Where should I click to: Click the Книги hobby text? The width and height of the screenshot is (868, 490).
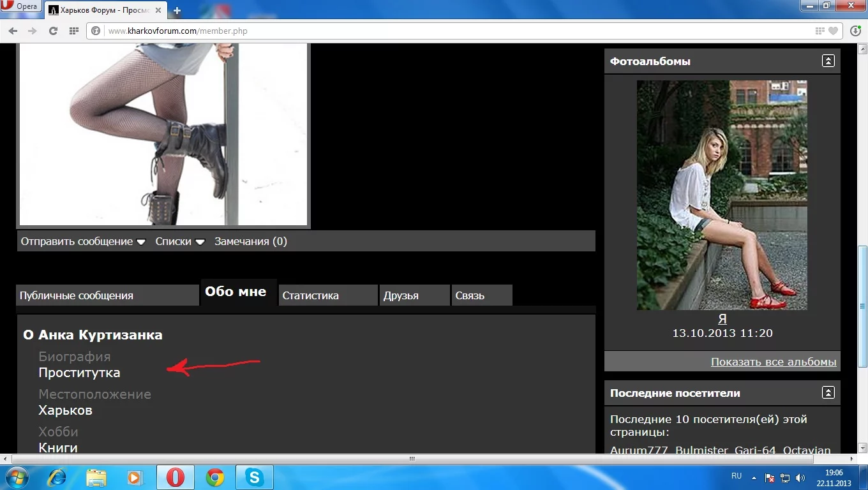pos(58,447)
